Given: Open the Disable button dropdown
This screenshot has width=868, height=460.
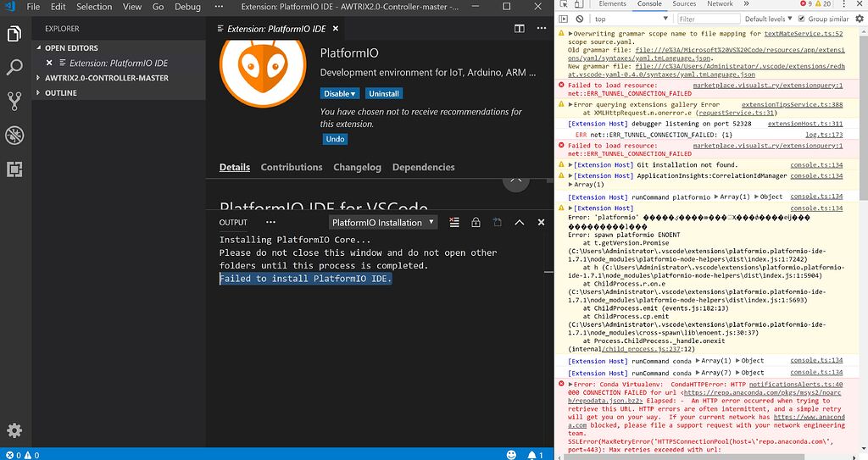Looking at the screenshot, I should [x=340, y=93].
